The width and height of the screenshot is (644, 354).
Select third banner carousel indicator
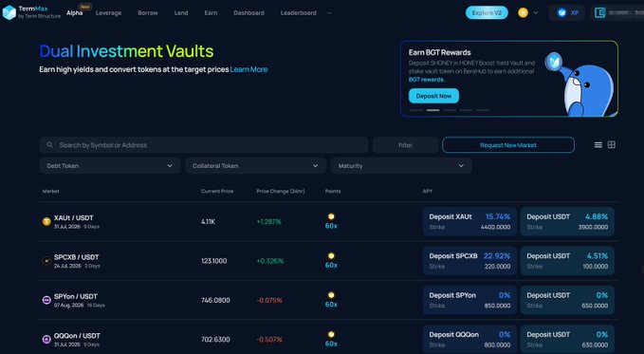pos(450,110)
